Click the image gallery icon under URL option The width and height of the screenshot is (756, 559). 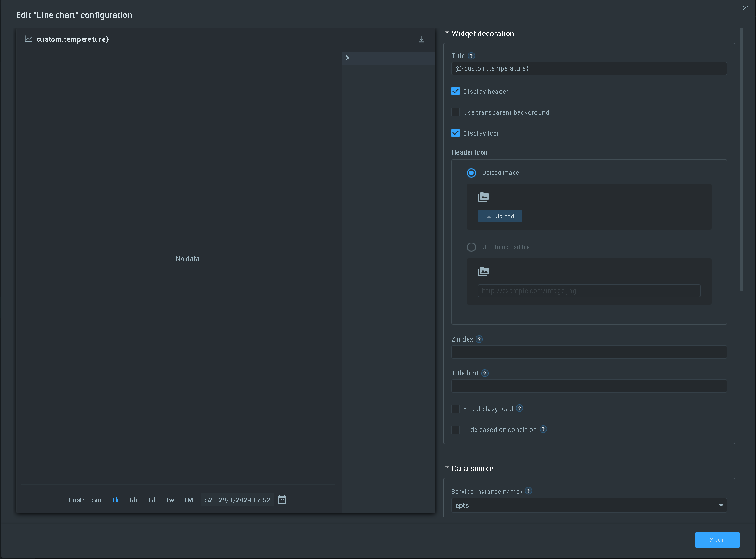click(x=483, y=271)
